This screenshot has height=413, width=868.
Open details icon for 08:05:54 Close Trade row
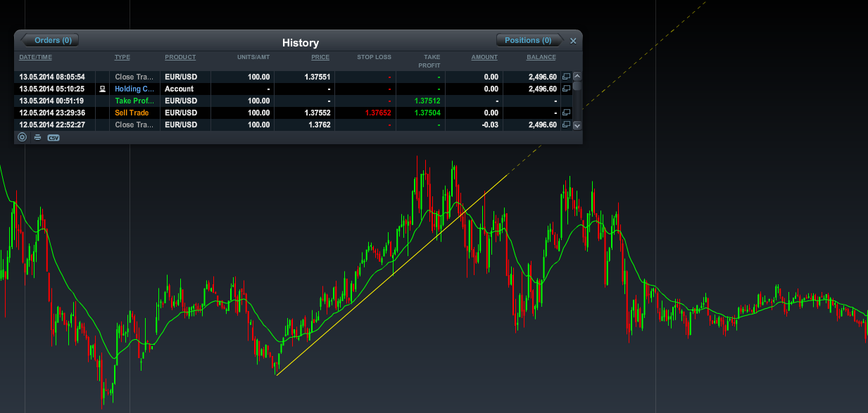pyautogui.click(x=566, y=77)
